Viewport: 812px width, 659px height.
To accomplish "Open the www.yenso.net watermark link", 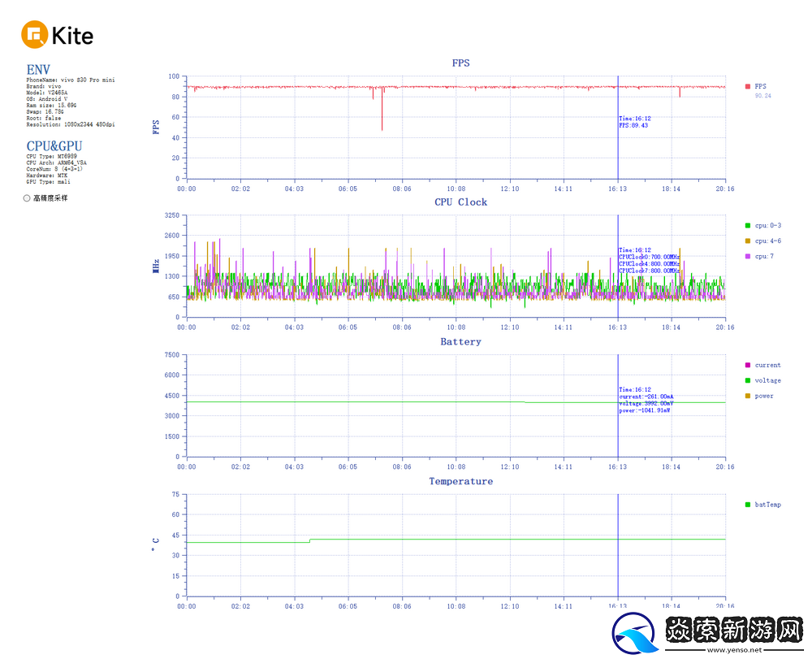I will 734,650.
